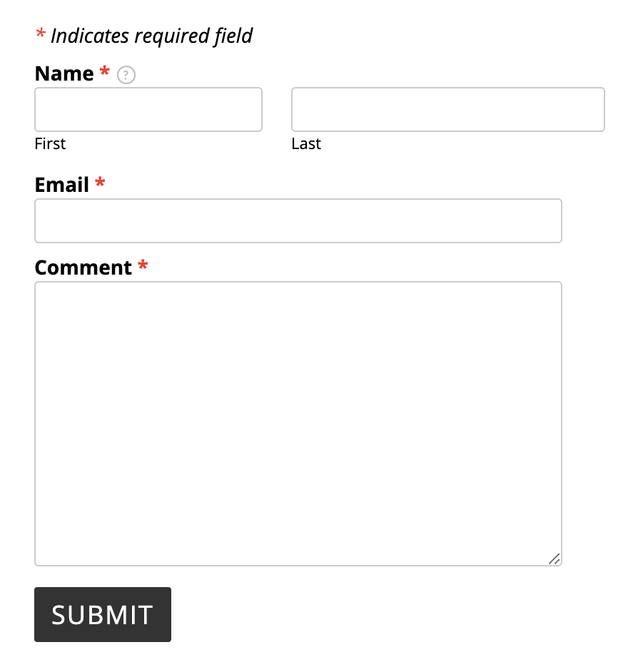638x672 pixels.
Task: Click the bold Comment label
Action: click(83, 268)
